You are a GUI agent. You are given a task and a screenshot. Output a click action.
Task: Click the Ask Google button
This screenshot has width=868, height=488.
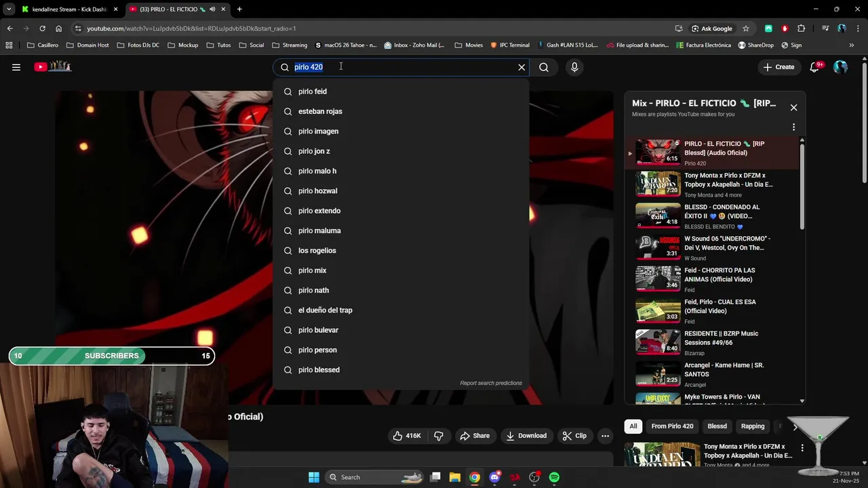click(712, 28)
